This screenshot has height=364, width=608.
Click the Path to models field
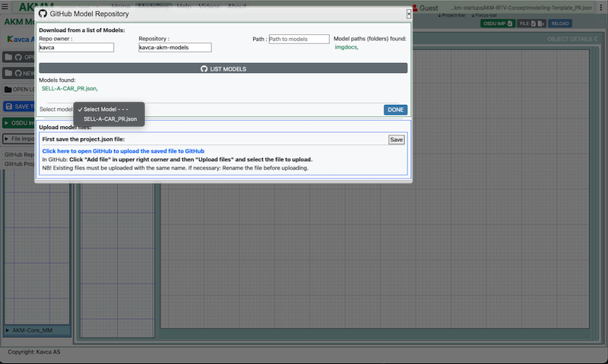299,39
